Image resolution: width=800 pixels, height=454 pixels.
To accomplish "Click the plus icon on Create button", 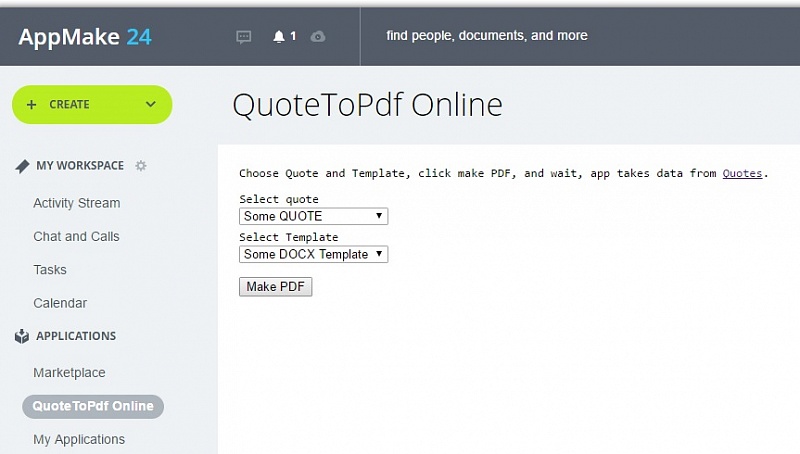I will (31, 105).
